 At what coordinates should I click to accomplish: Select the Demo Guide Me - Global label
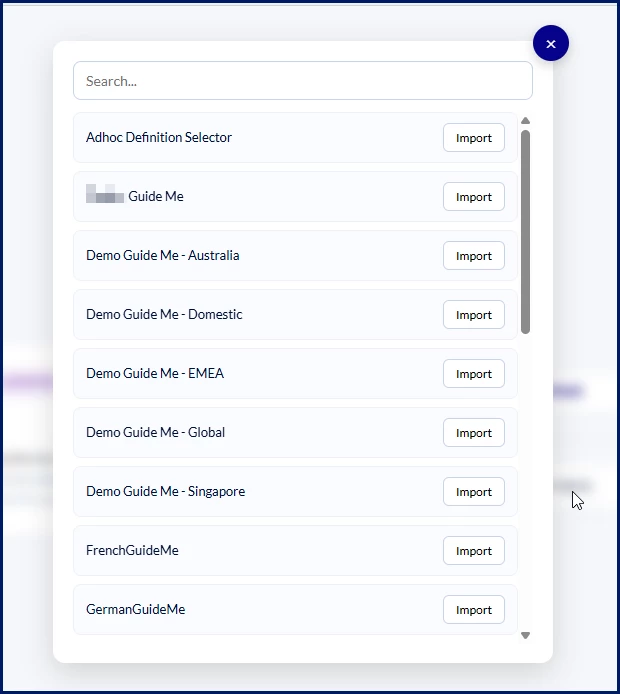point(155,432)
